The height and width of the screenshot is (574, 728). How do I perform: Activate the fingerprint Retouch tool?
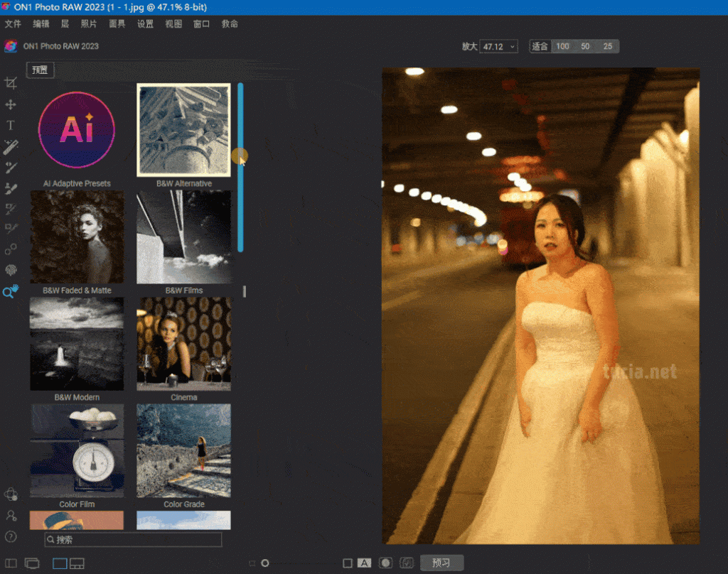coord(11,271)
